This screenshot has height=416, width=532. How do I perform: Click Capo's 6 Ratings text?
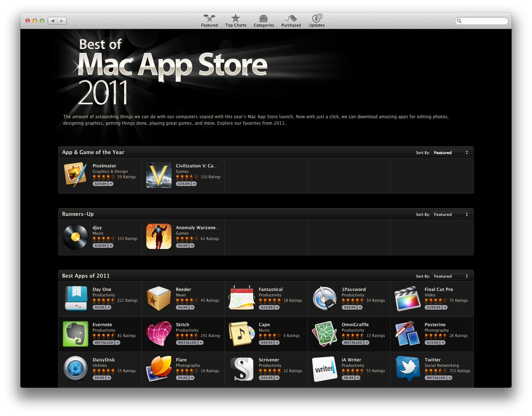coord(291,336)
